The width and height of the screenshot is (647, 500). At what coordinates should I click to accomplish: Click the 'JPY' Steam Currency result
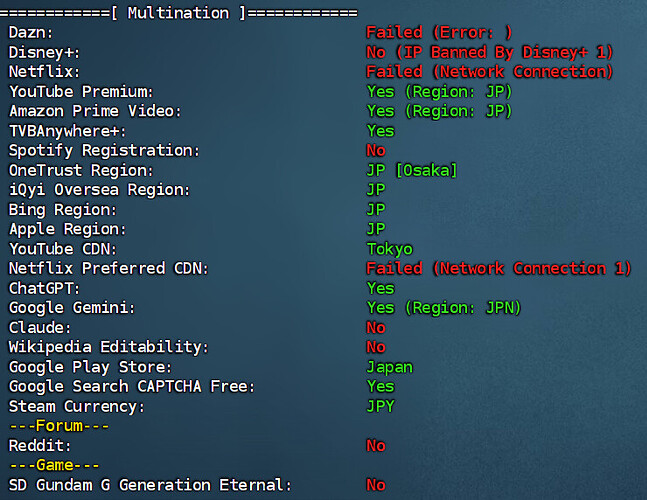380,406
